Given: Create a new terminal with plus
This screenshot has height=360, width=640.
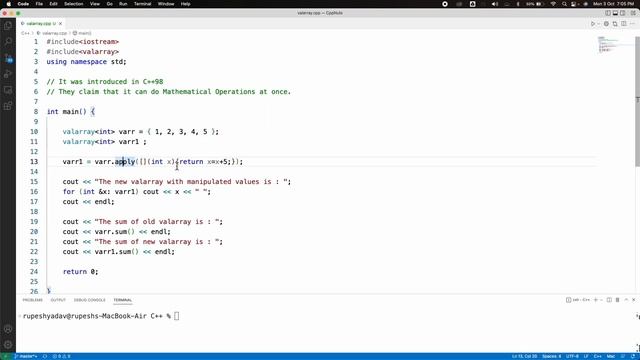Looking at the screenshot, I should click(596, 300).
